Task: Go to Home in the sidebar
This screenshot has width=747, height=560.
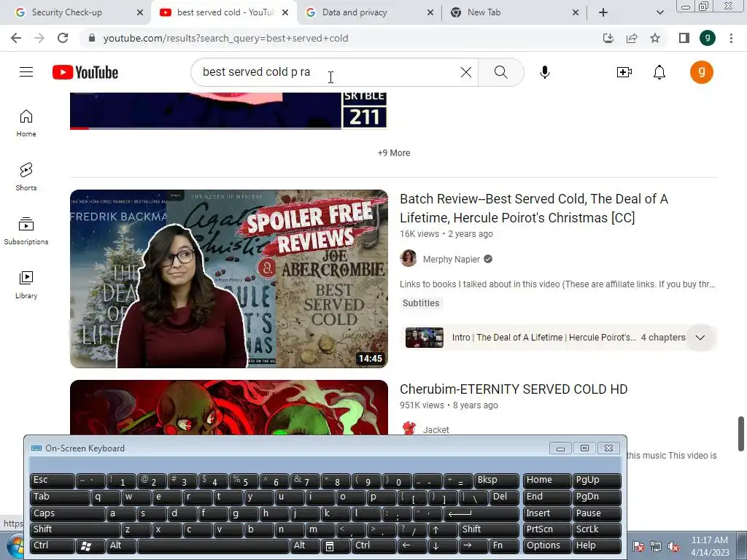Action: coord(26,123)
